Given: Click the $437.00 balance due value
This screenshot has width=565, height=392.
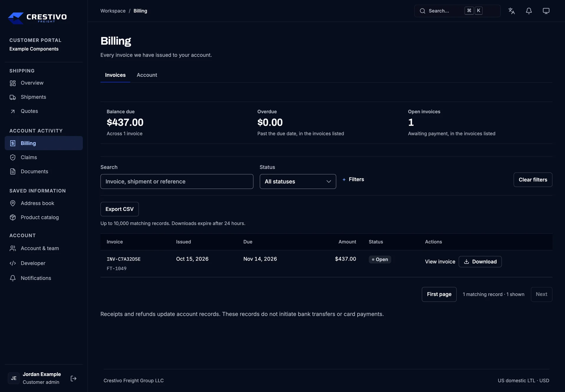Looking at the screenshot, I should [x=125, y=122].
